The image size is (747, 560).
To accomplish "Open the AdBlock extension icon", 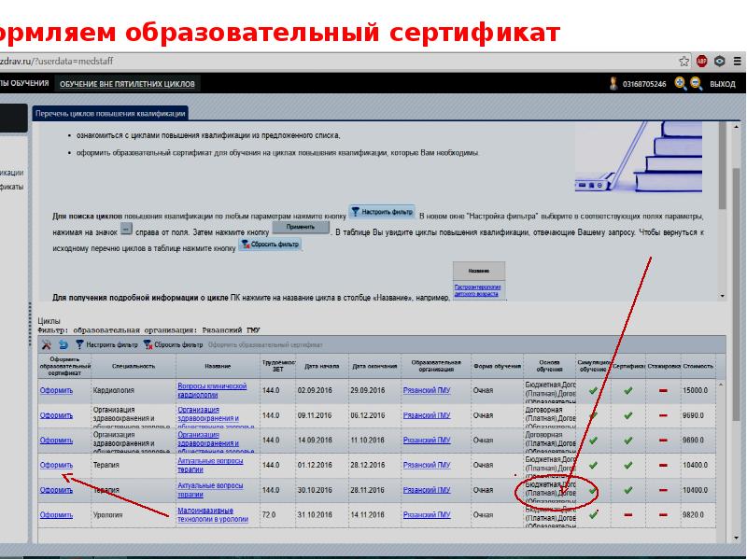I will (702, 61).
